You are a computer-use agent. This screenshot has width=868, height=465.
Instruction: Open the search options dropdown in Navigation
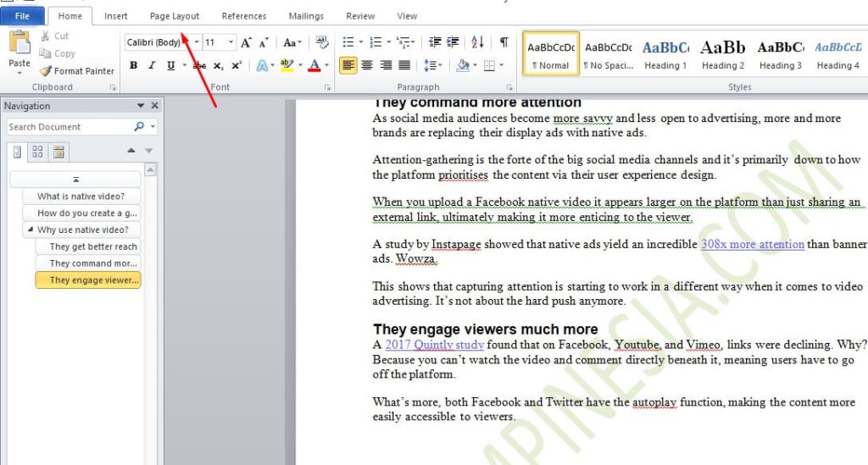pyautogui.click(x=153, y=126)
